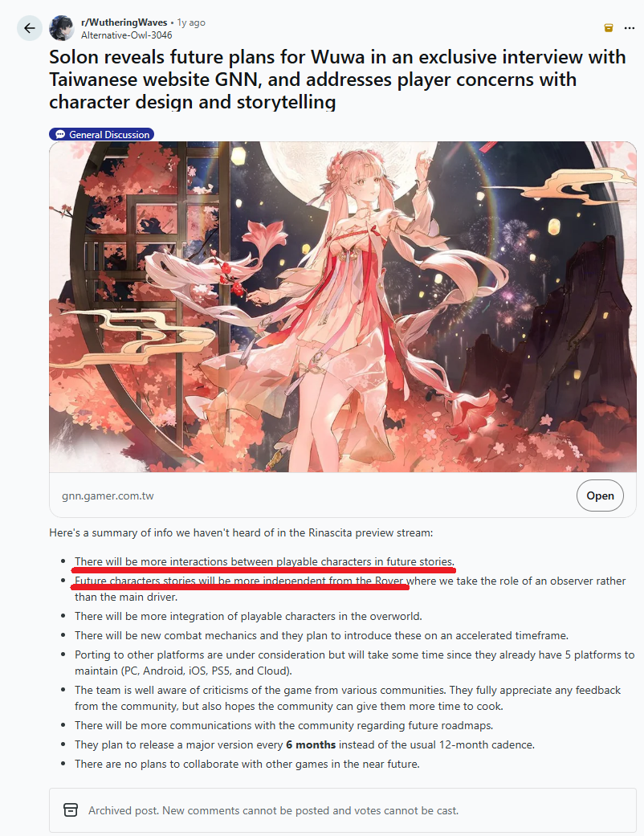Image resolution: width=644 pixels, height=836 pixels.
Task: Click the back arrow button
Action: click(30, 28)
